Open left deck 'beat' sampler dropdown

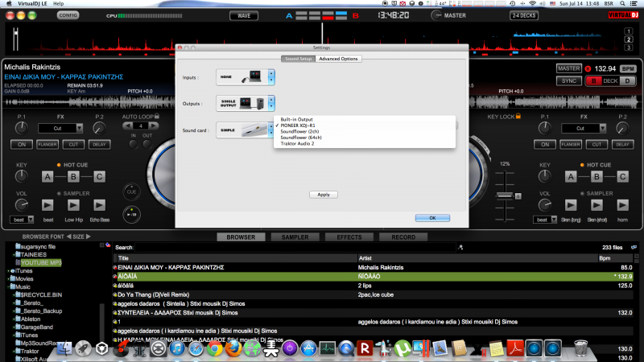pyautogui.click(x=22, y=220)
